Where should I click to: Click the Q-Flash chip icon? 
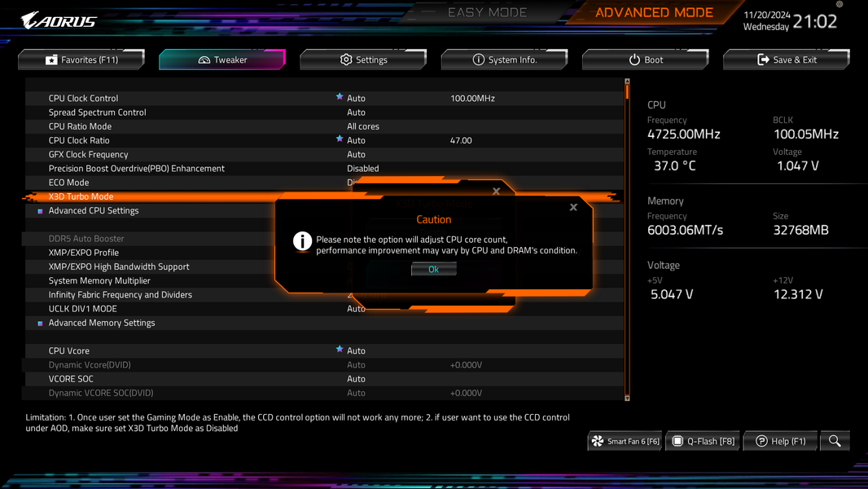677,442
